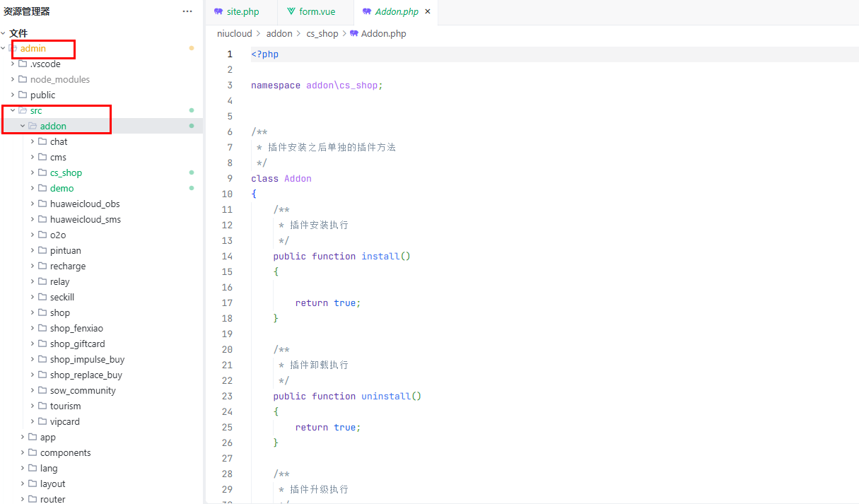The image size is (859, 504).
Task: Click the addon breadcrumb segment
Action: click(x=279, y=33)
